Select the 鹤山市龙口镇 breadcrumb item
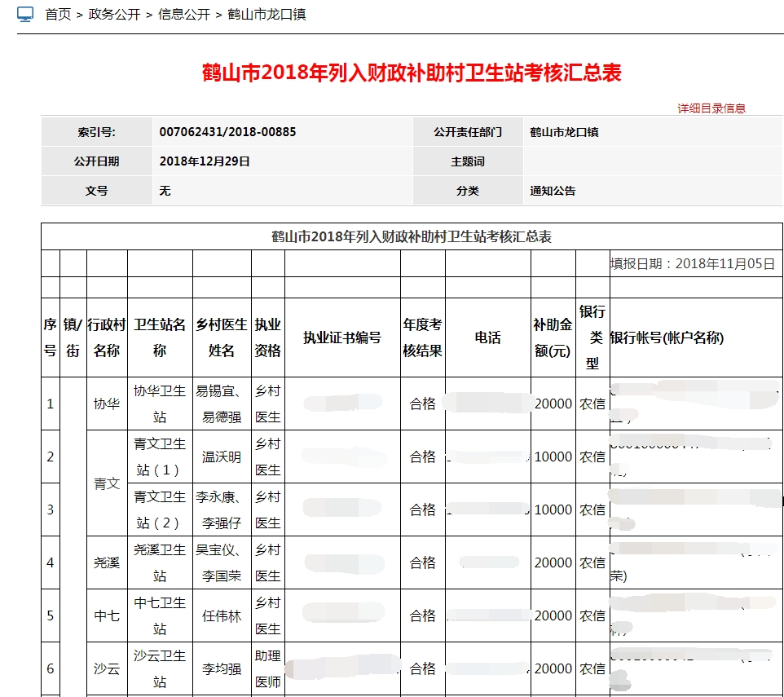This screenshot has height=697, width=784. point(266,15)
